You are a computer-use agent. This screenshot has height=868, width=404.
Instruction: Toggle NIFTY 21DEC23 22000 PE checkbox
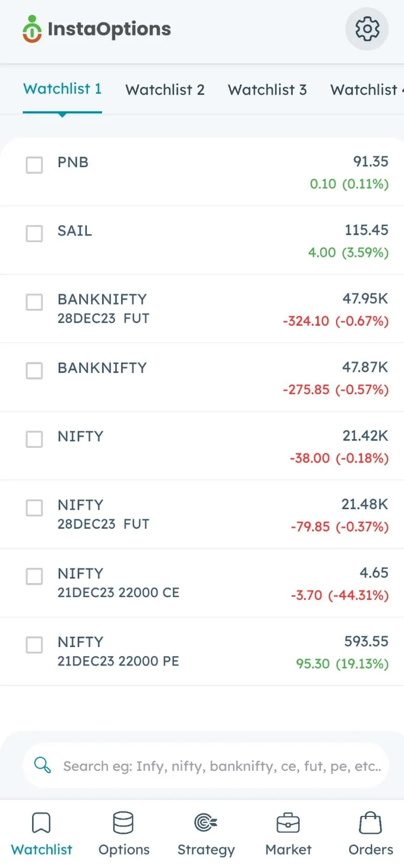[x=35, y=644]
